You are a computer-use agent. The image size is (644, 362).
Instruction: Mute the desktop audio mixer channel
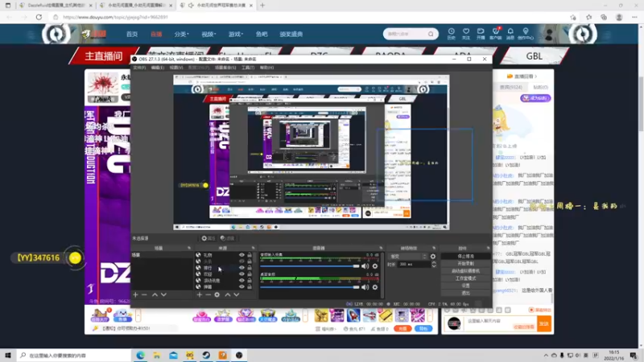[365, 287]
